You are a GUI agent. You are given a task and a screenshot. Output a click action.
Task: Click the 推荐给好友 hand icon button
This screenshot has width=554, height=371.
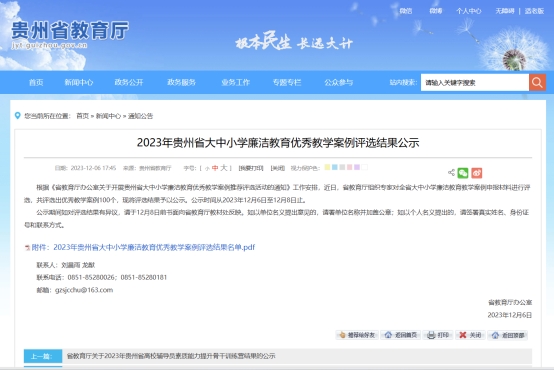[357, 335]
